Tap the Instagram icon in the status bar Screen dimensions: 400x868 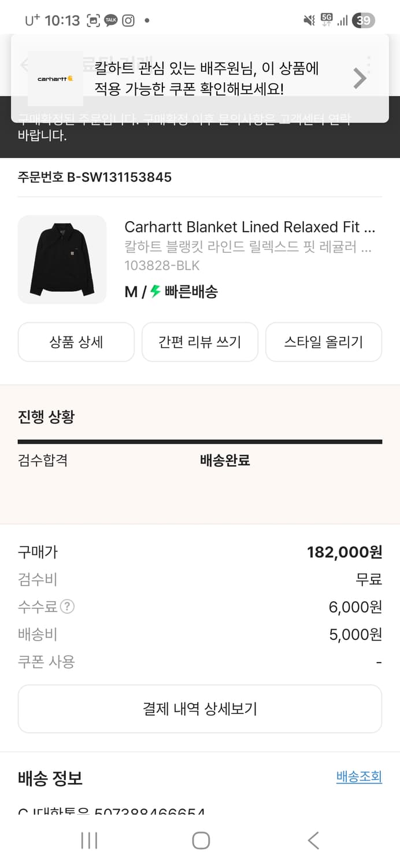point(128,20)
